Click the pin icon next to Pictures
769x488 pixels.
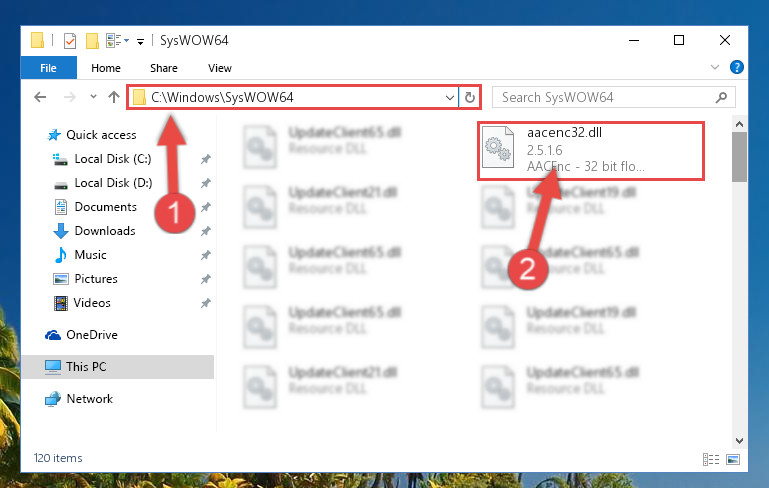click(205, 279)
